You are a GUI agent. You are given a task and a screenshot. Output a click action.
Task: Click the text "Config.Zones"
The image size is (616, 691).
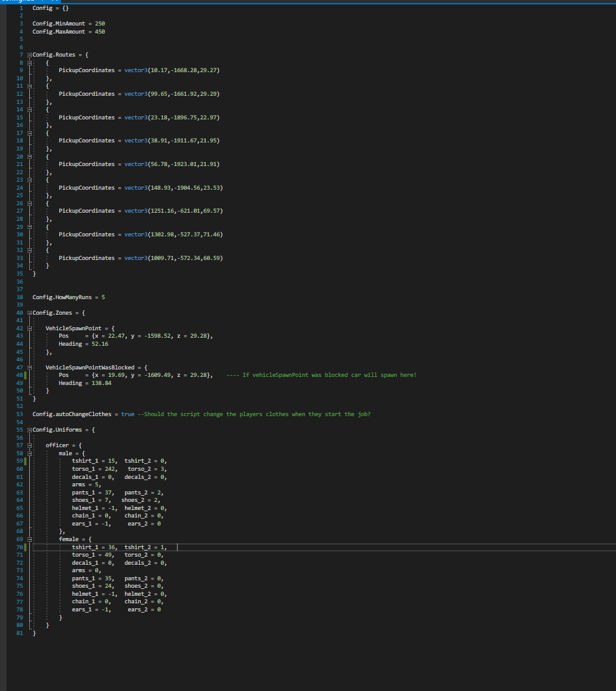click(52, 313)
